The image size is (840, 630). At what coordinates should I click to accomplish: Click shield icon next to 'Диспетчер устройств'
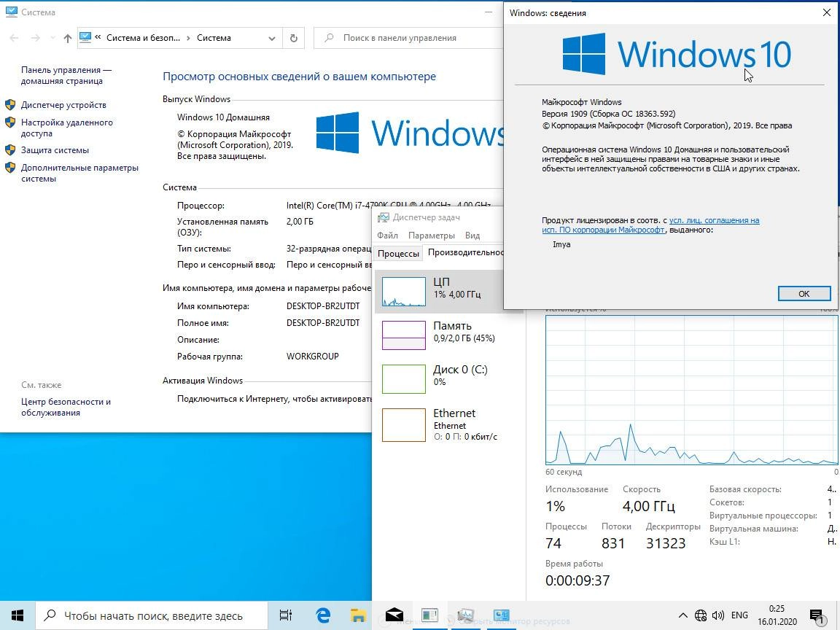tap(10, 105)
